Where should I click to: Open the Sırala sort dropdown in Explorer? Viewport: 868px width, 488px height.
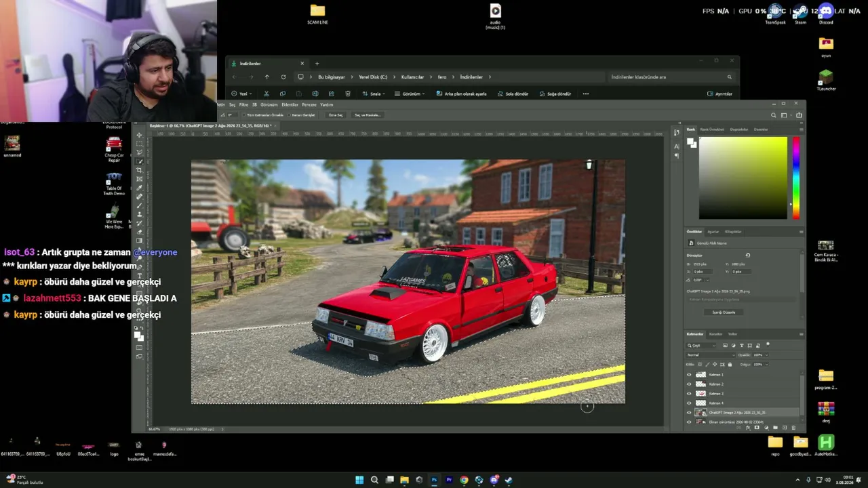point(374,94)
